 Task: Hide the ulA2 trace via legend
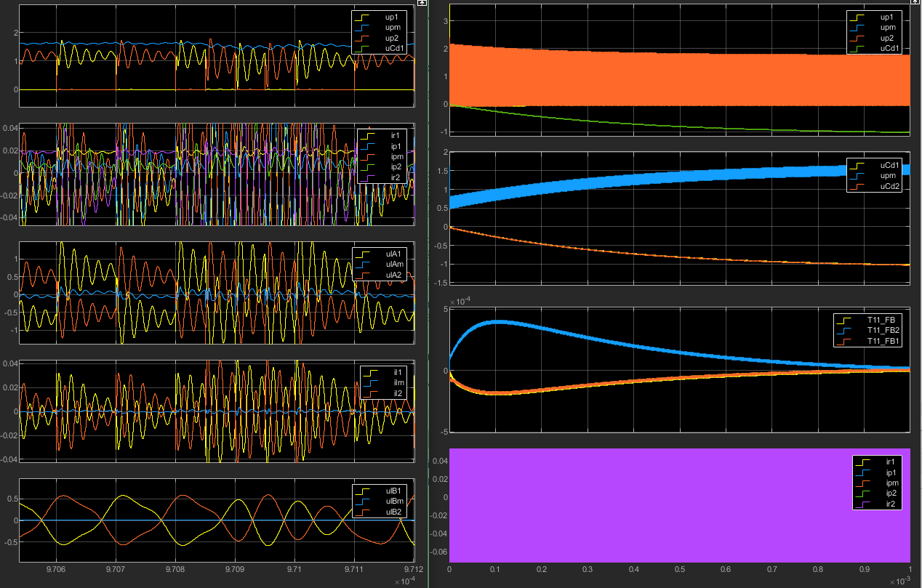[395, 275]
